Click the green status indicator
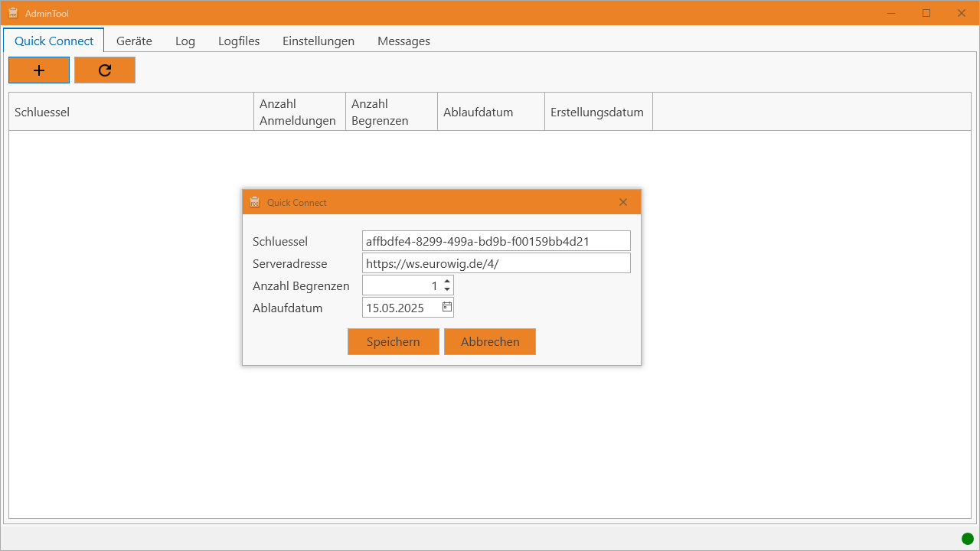Viewport: 980px width, 551px height. click(968, 539)
